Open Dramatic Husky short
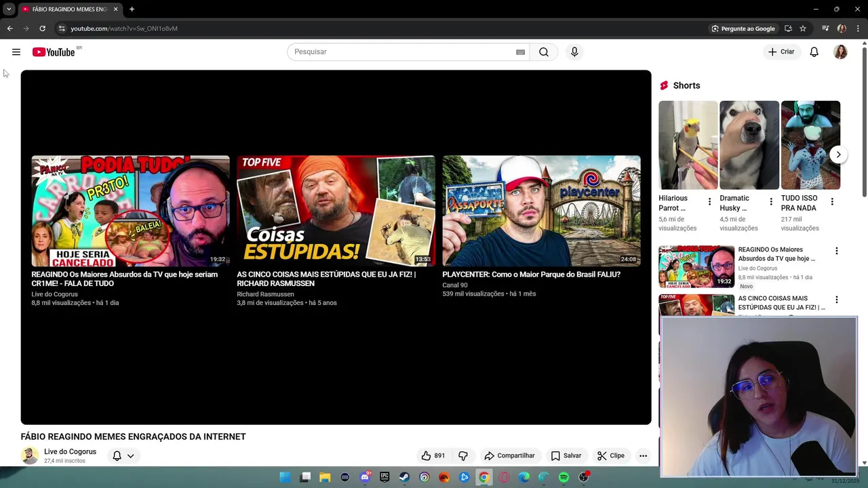 749,145
